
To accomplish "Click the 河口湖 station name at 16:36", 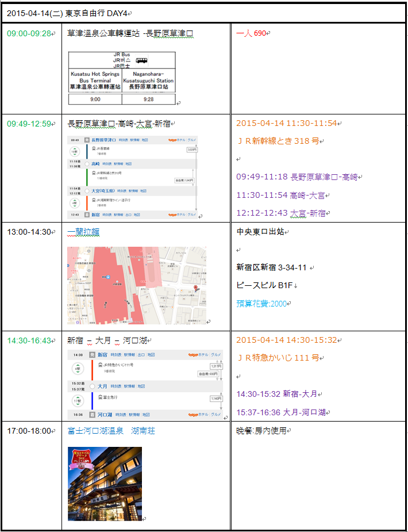I will (x=105, y=415).
